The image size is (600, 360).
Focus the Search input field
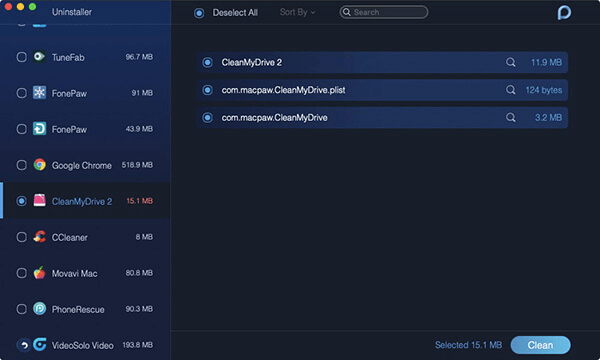[384, 12]
